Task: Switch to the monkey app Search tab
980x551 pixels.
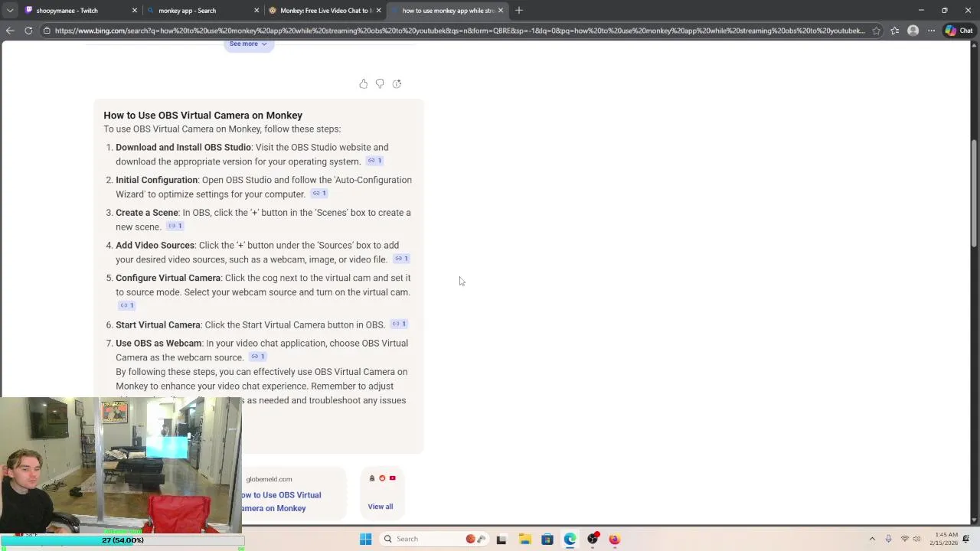Action: coord(195,11)
